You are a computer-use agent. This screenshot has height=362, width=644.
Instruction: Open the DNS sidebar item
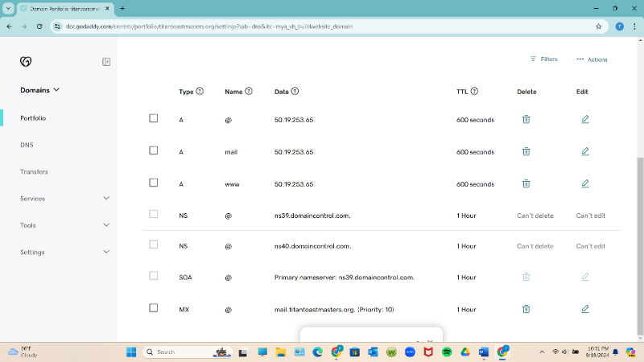point(27,145)
